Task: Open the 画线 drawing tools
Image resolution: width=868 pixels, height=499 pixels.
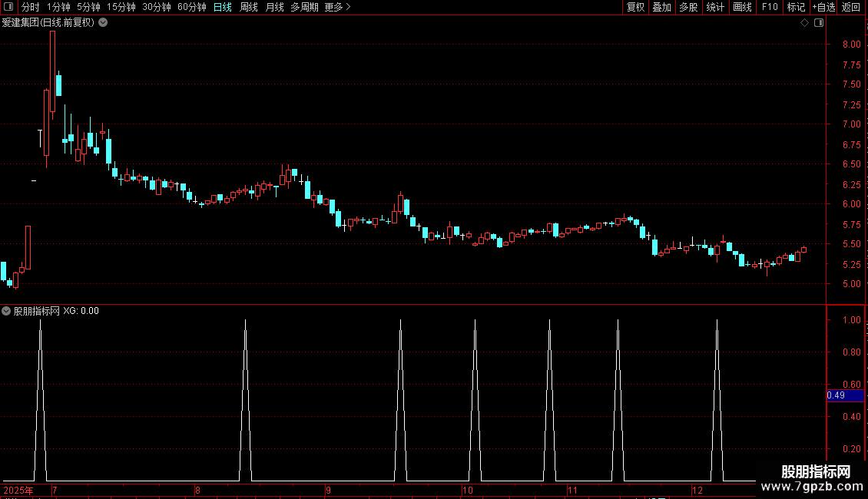Action: [742, 7]
